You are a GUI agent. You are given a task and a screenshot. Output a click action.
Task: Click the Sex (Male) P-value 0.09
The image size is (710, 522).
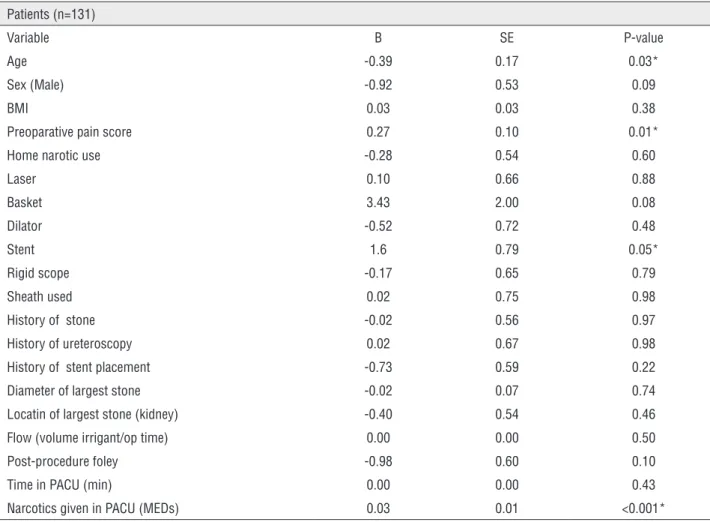tap(643, 85)
